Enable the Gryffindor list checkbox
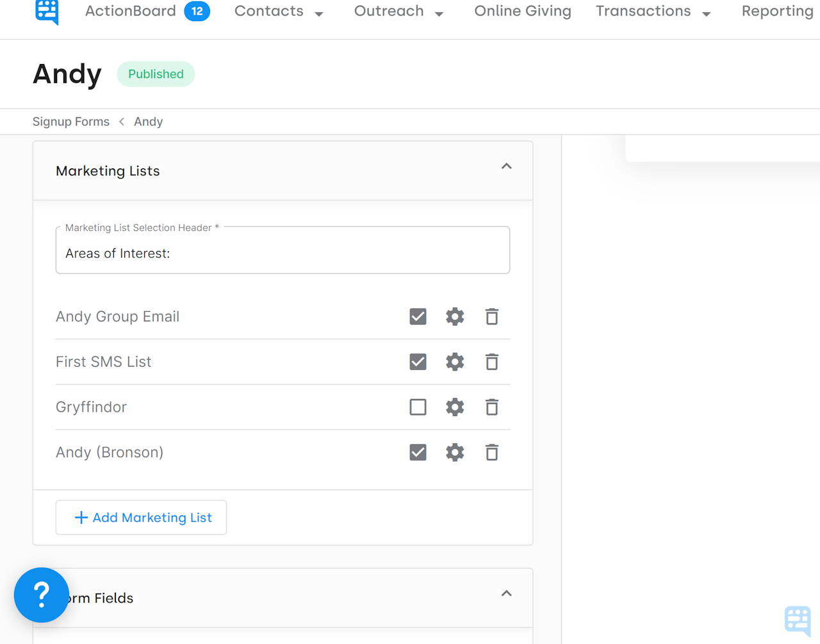Image resolution: width=820 pixels, height=644 pixels. 418,407
